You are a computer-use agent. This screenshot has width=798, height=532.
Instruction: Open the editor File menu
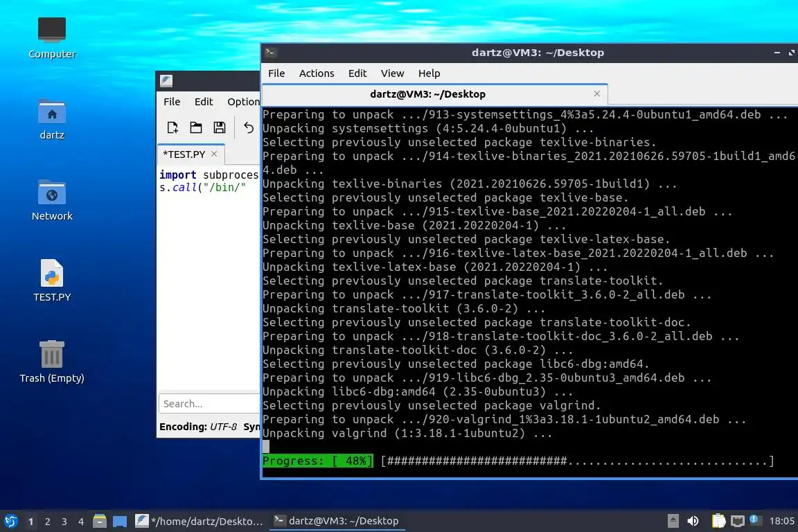(172, 101)
